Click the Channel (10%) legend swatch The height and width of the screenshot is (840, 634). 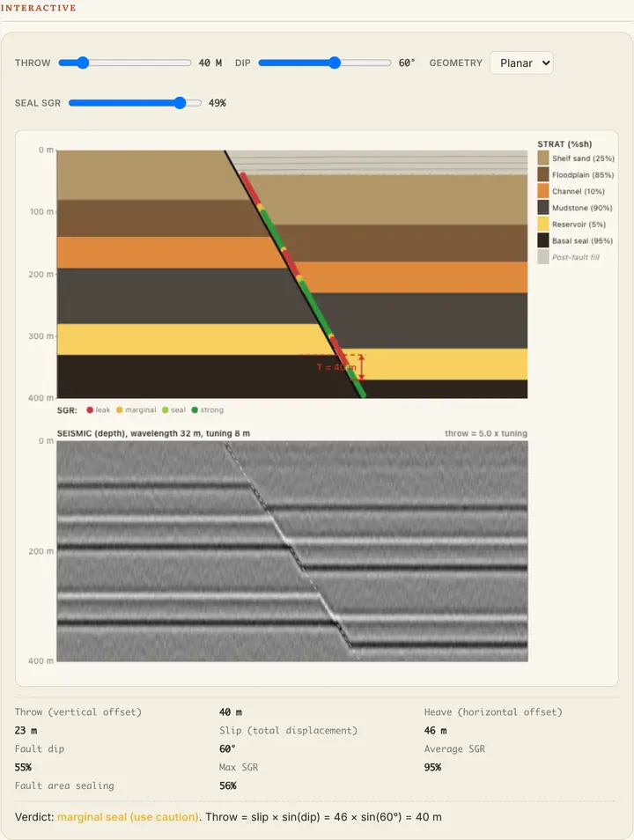point(543,191)
